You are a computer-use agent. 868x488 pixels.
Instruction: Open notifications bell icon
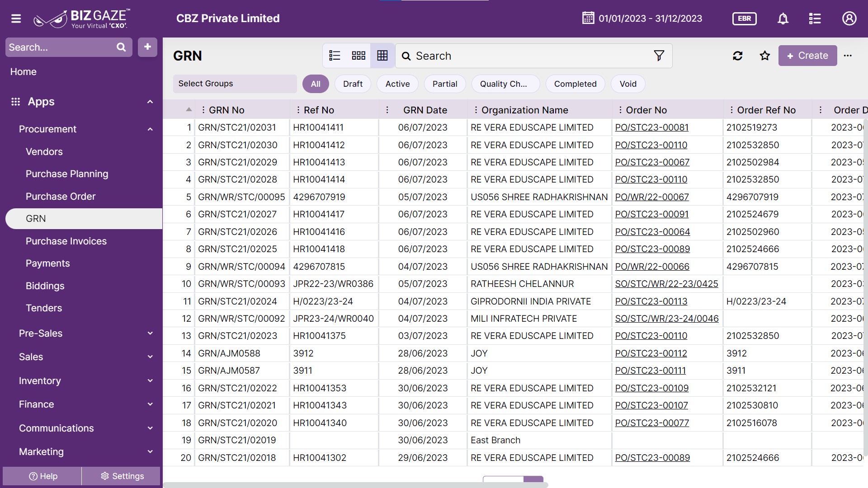pos(783,19)
